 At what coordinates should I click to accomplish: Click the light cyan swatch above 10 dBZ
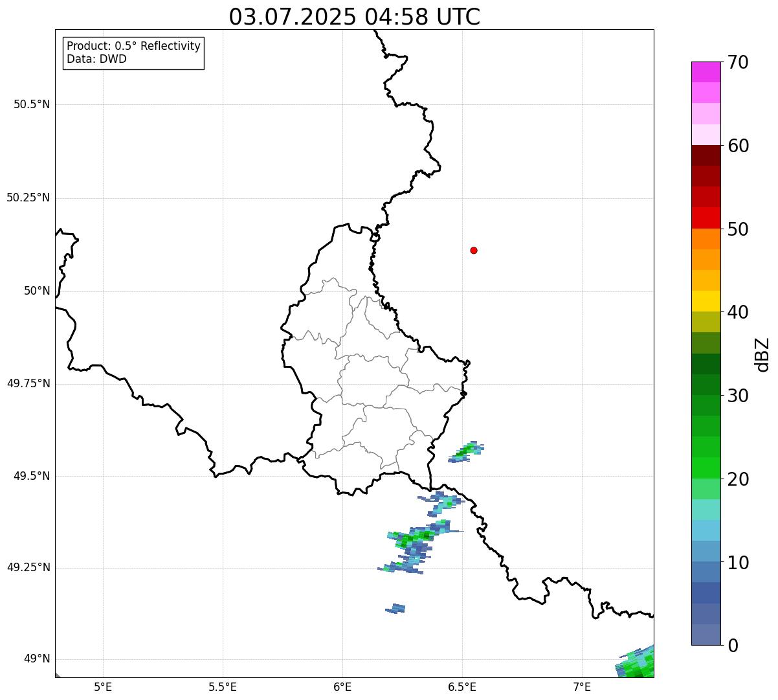(x=706, y=530)
